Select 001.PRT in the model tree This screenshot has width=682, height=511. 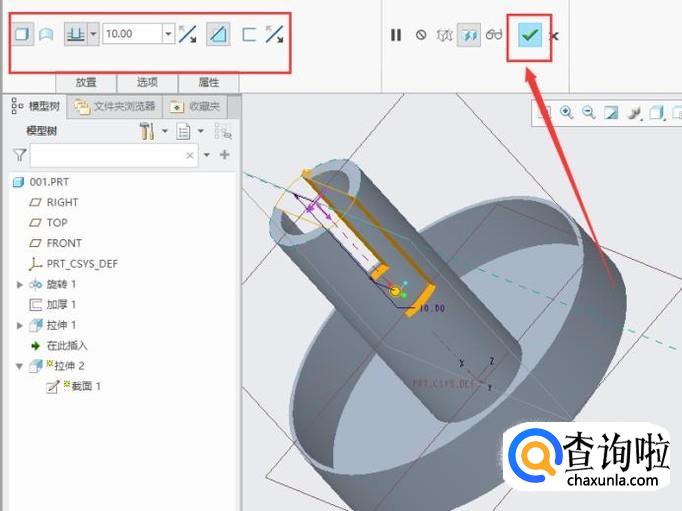49,182
